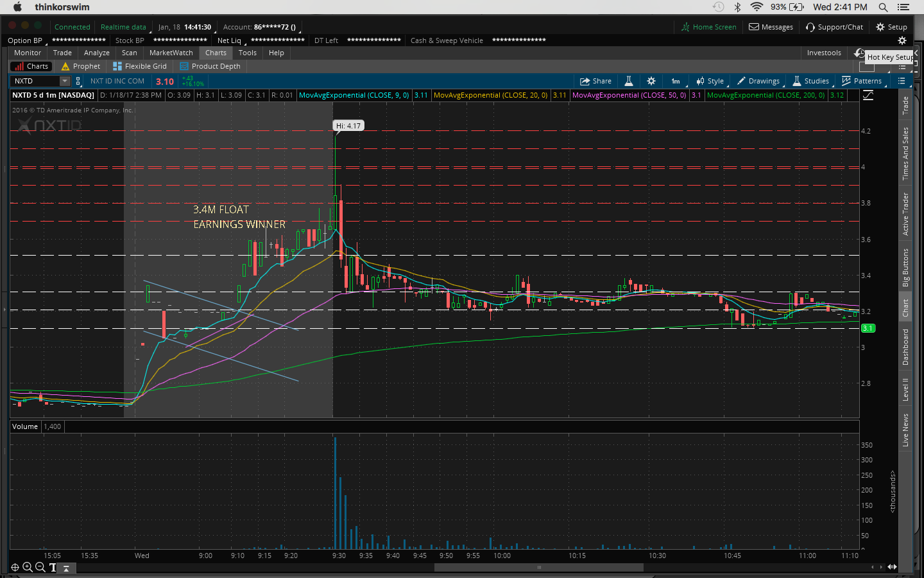Screen dimensions: 924x578
Task: Open Messages envelope in header
Action: tap(771, 27)
